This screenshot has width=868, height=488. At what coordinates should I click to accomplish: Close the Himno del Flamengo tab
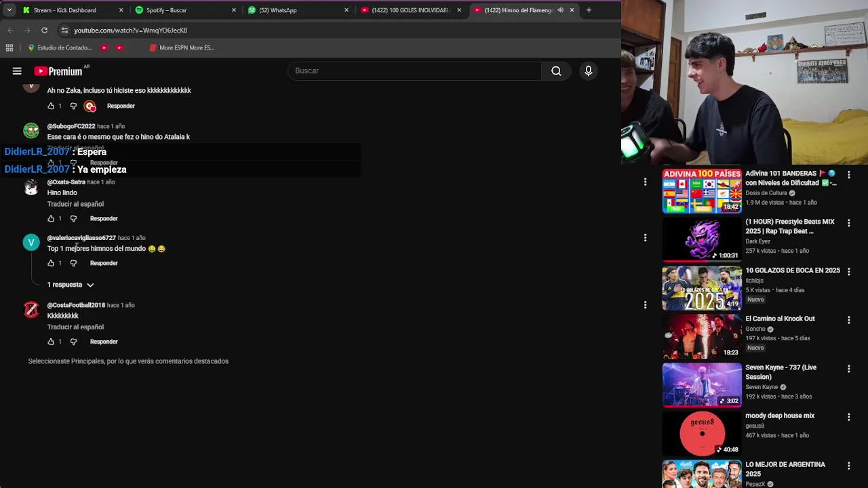click(x=572, y=10)
